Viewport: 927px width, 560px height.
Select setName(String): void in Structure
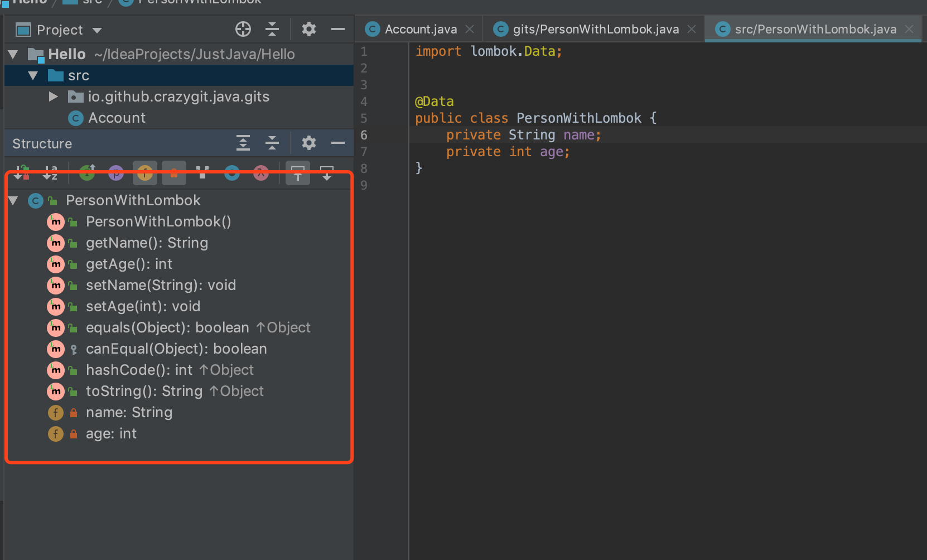coord(161,286)
